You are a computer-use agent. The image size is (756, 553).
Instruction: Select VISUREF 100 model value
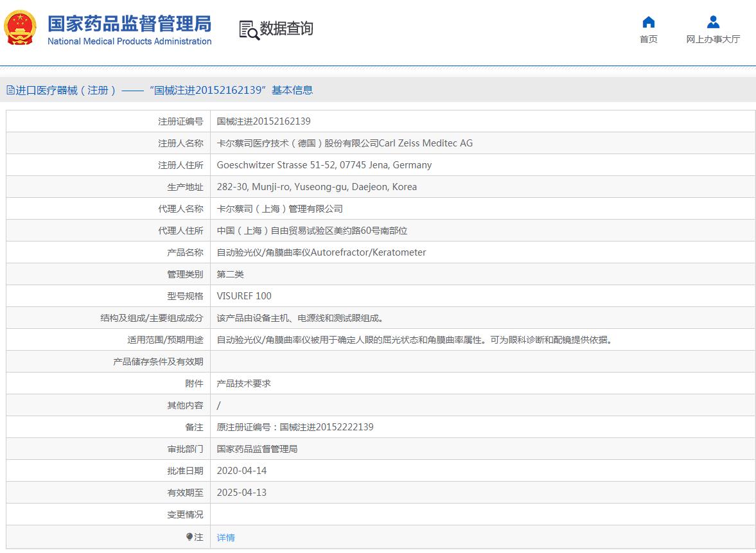point(244,296)
